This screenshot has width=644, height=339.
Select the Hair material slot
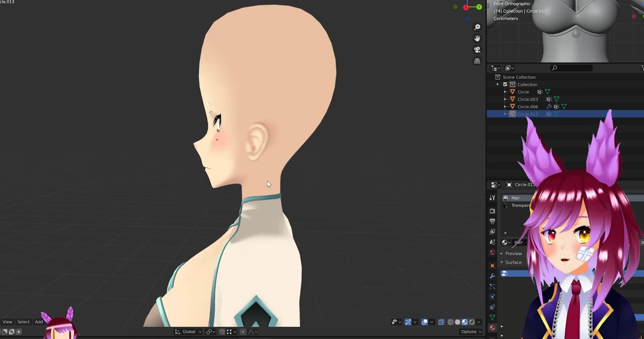[x=517, y=198]
